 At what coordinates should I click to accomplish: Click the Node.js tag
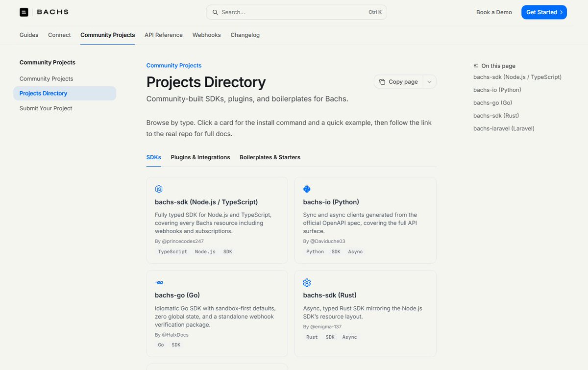[205, 251]
